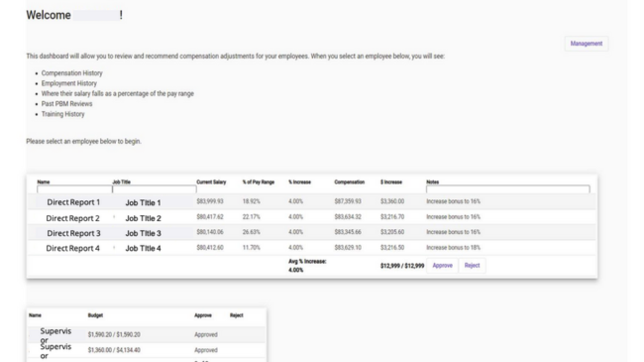This screenshot has height=362, width=644.
Task: Click supervisor budget $1,590.20 / $1,590.20
Action: pos(114,335)
